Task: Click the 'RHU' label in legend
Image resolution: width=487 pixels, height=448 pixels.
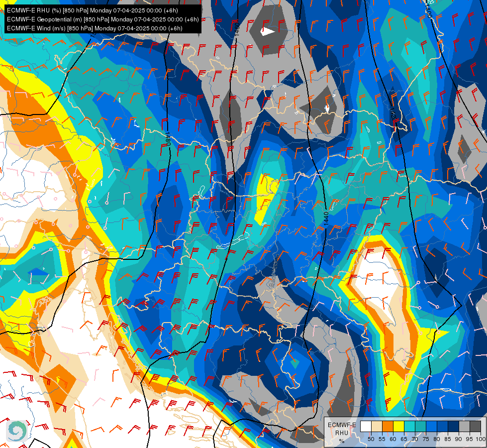Action: click(x=342, y=433)
